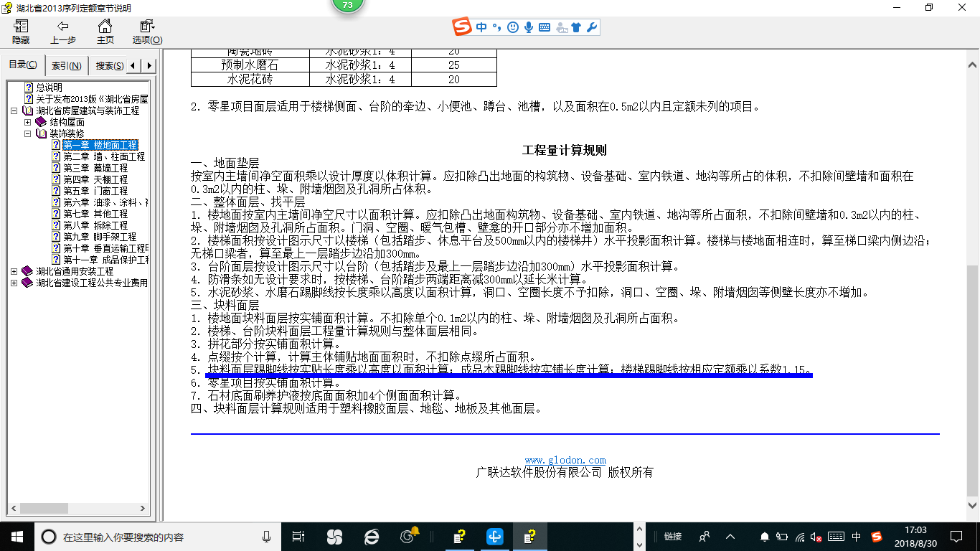Open the Sogou toolbox wrench icon
The image size is (980, 551).
pyautogui.click(x=592, y=27)
